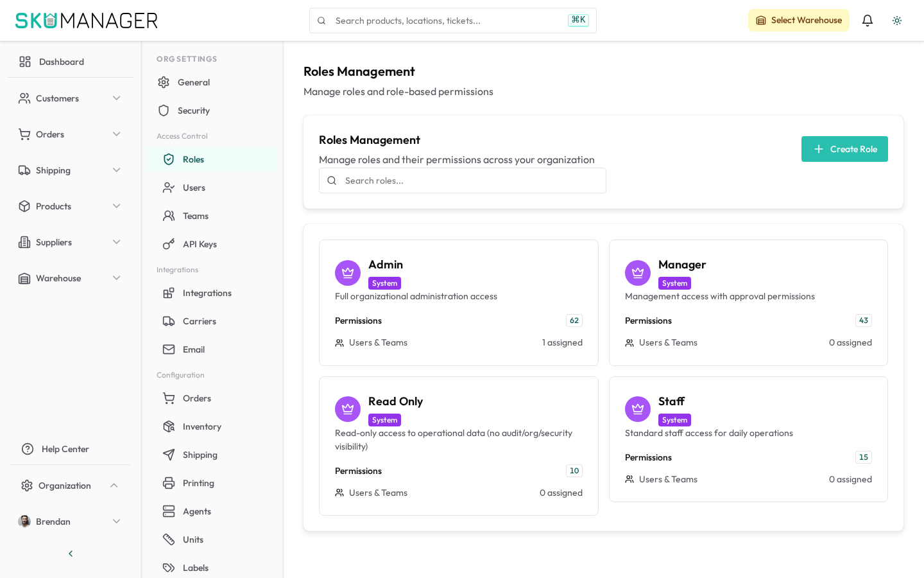The image size is (924, 578).
Task: Click the Printing printer icon
Action: coord(169,483)
